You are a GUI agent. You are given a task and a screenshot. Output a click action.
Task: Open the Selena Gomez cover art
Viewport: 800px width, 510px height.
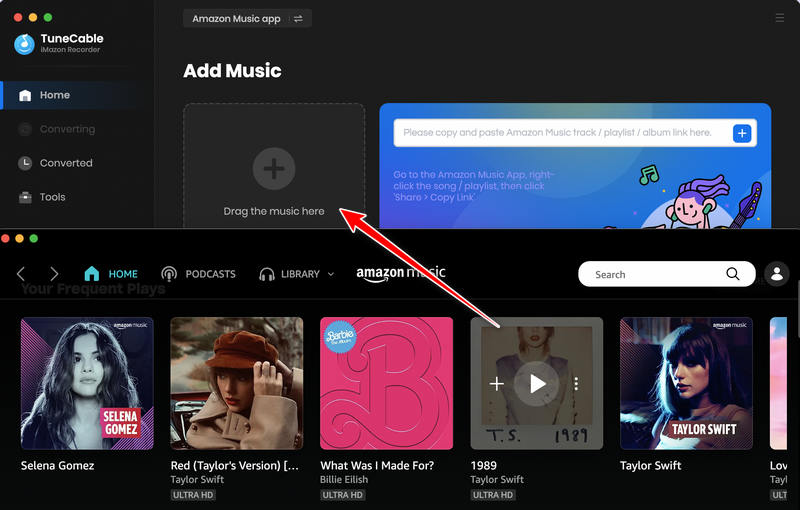pos(87,384)
